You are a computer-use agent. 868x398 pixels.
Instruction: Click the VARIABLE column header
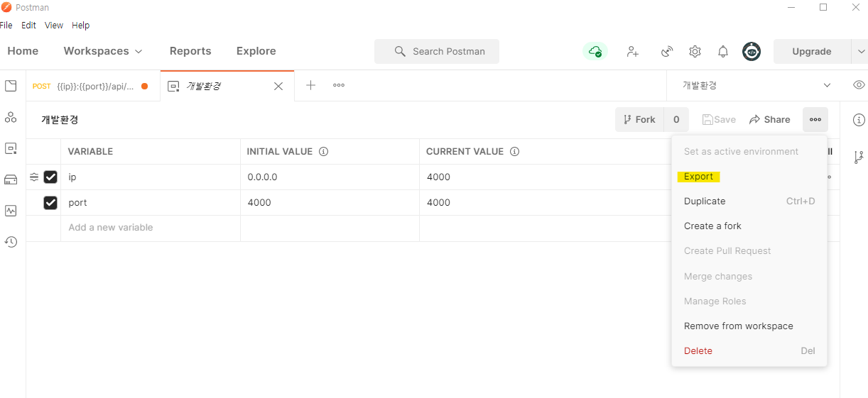[90, 152]
